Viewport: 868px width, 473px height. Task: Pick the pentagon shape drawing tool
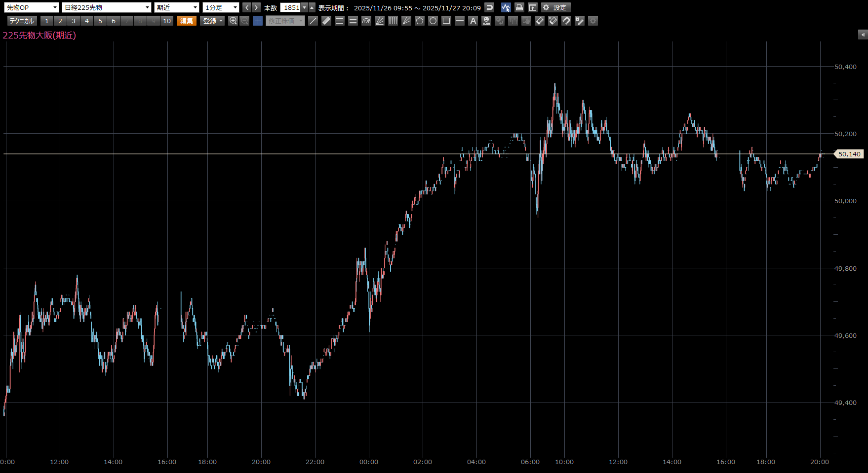coord(420,21)
